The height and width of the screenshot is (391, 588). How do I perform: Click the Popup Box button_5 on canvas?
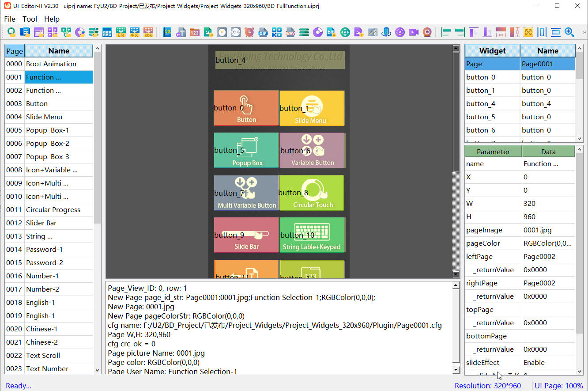pyautogui.click(x=246, y=150)
